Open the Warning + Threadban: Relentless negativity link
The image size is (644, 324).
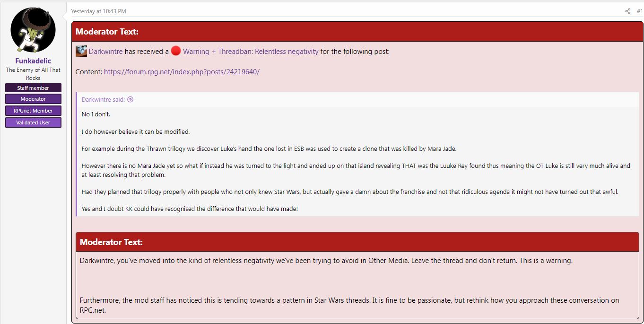[x=251, y=52]
